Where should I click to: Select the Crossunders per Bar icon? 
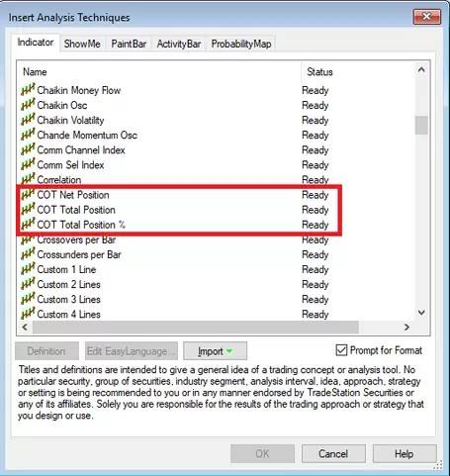tap(28, 254)
